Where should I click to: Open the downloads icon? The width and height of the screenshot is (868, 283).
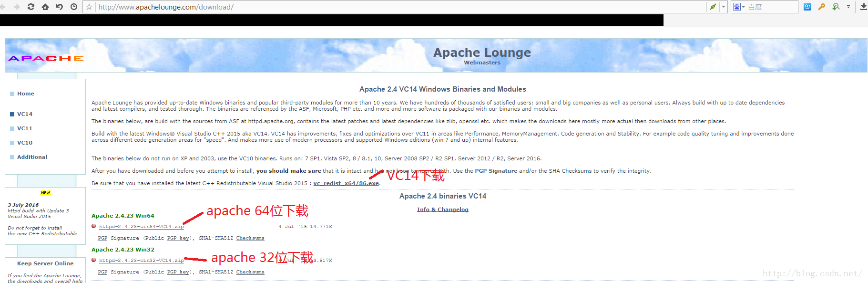863,7
